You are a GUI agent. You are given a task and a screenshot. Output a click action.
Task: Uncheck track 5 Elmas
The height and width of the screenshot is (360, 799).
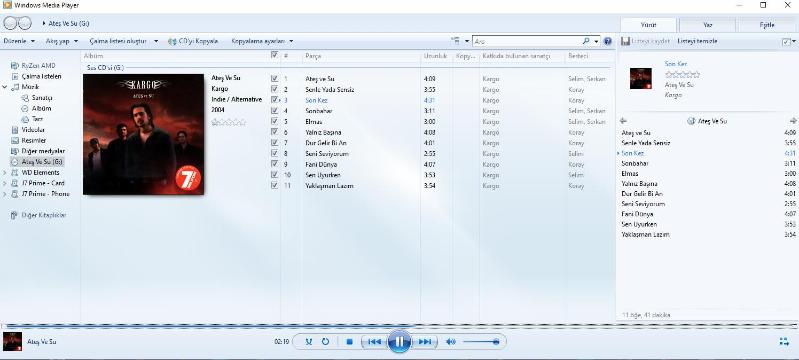tap(275, 121)
